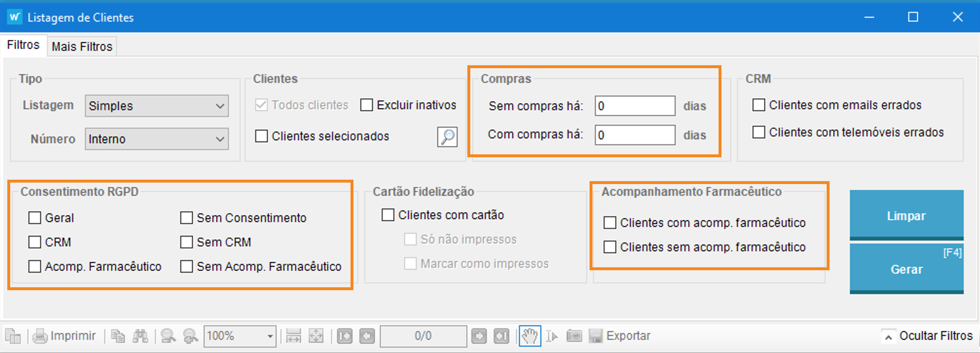Go to the first page arrow
Viewport: 980px width, 353px height.
345,336
